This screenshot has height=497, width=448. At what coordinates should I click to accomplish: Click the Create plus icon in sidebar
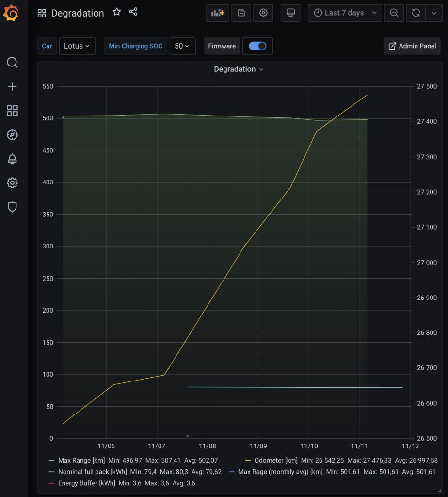point(12,86)
